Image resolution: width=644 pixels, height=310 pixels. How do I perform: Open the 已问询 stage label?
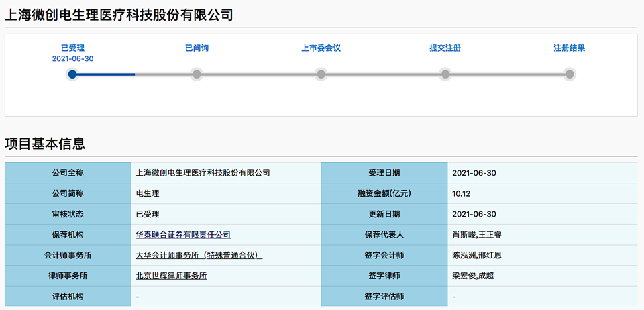pyautogui.click(x=197, y=48)
